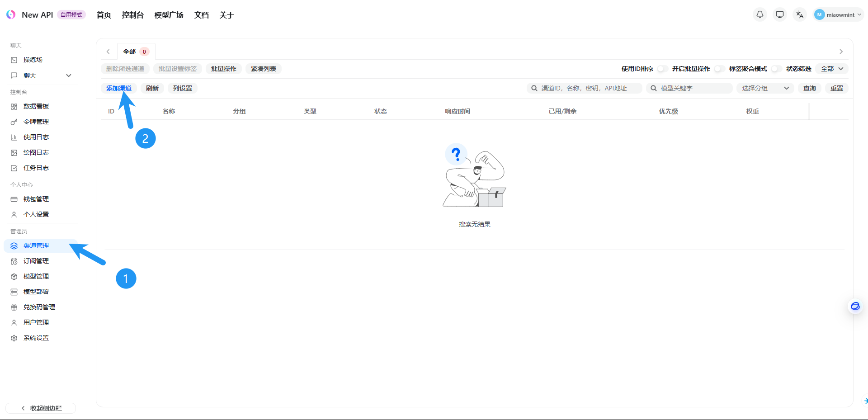This screenshot has height=420, width=868.
Task: Open 系统设置 system settings
Action: 36,338
